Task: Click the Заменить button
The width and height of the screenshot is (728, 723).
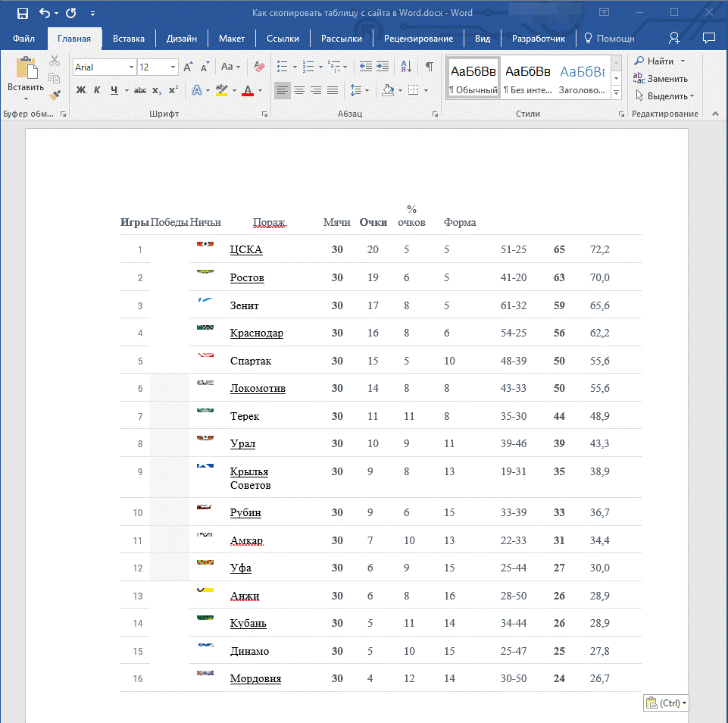Action: tap(661, 79)
